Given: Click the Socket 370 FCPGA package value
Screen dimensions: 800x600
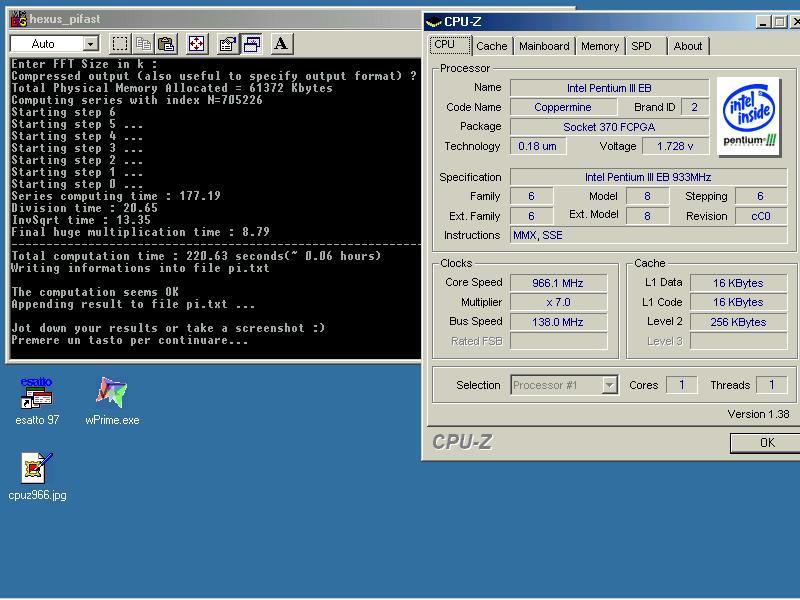Looking at the screenshot, I should coord(609,127).
